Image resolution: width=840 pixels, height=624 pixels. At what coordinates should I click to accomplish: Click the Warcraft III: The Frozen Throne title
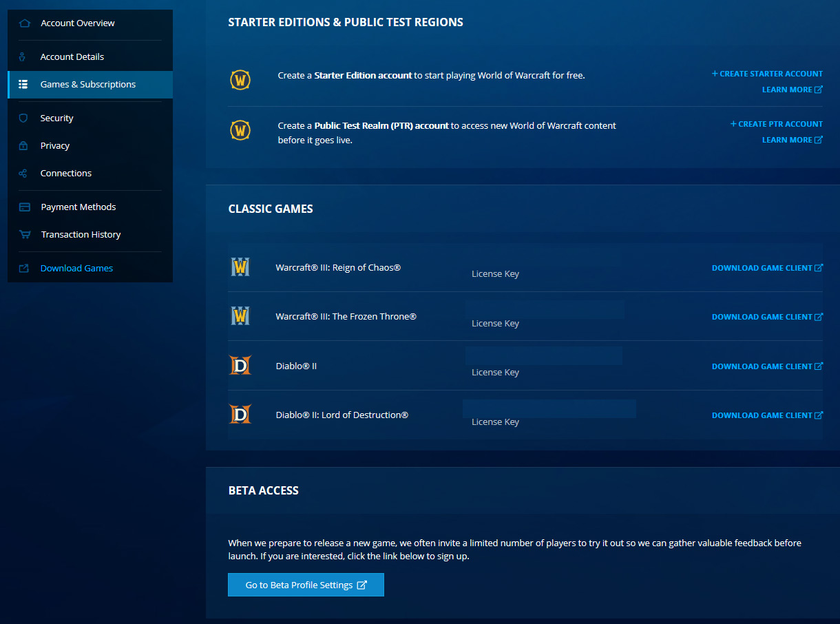click(x=346, y=316)
